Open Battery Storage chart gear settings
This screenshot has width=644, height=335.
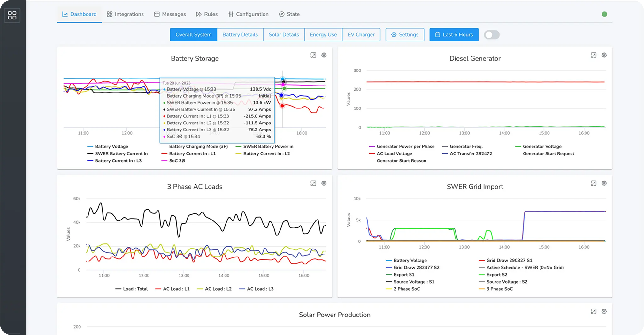point(324,55)
